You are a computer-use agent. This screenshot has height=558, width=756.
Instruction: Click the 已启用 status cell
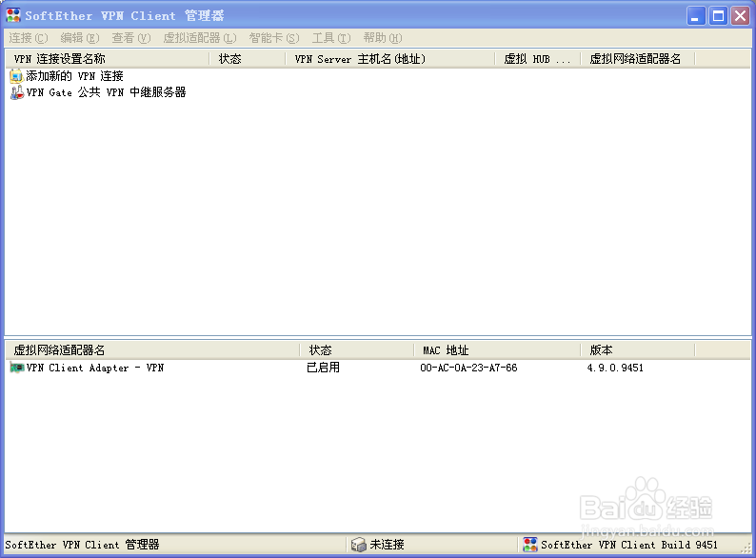[x=323, y=368]
